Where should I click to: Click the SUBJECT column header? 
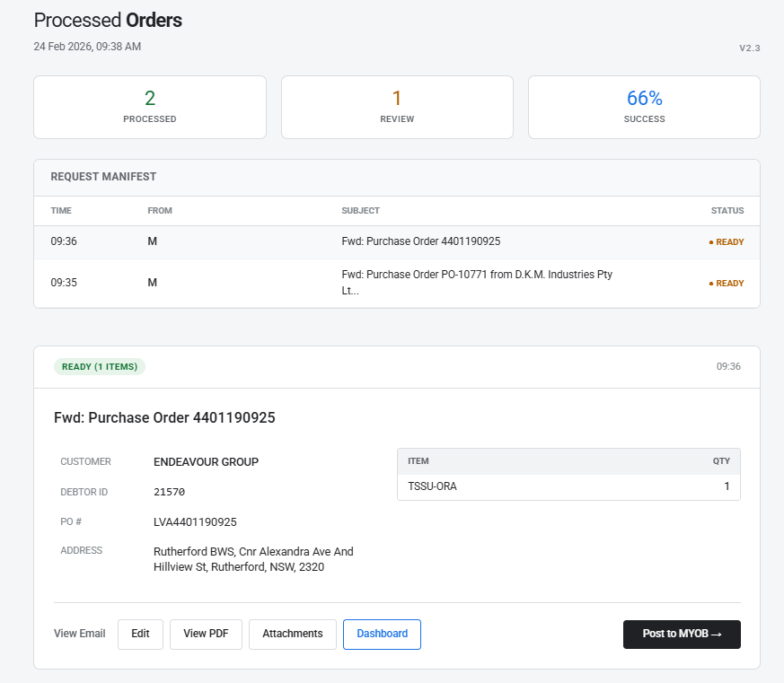click(x=360, y=211)
